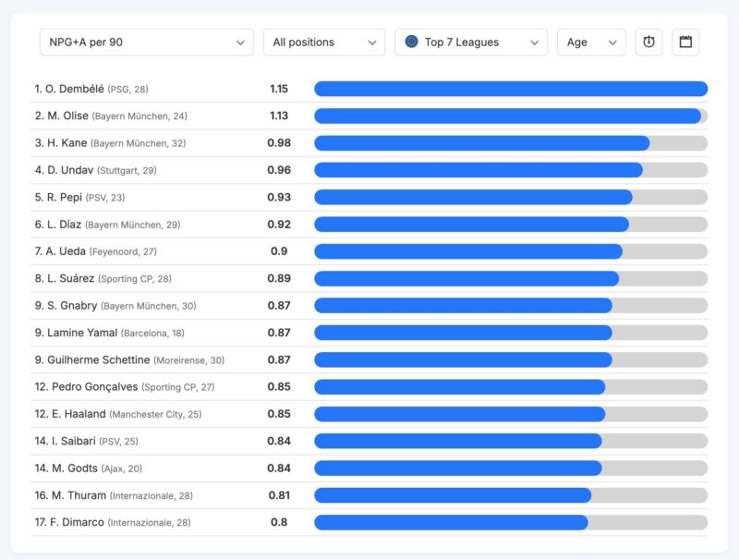Screen dimensions: 739x560
Task: Click the progress bar for M. Thuram
Action: tap(453, 495)
